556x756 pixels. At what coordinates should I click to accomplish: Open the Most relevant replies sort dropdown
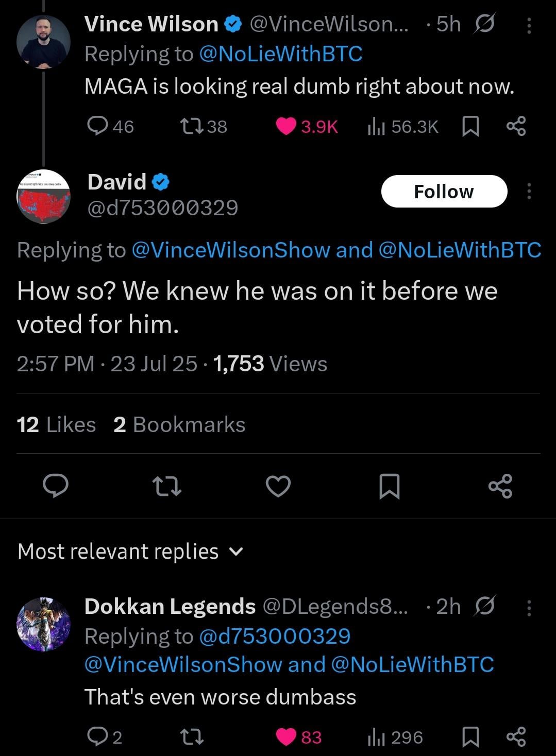click(x=130, y=552)
